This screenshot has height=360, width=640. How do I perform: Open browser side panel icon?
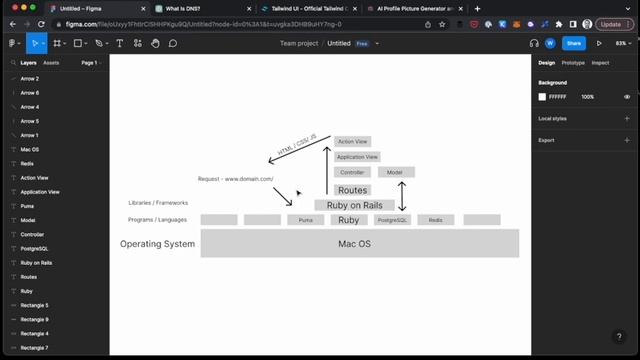(x=573, y=24)
